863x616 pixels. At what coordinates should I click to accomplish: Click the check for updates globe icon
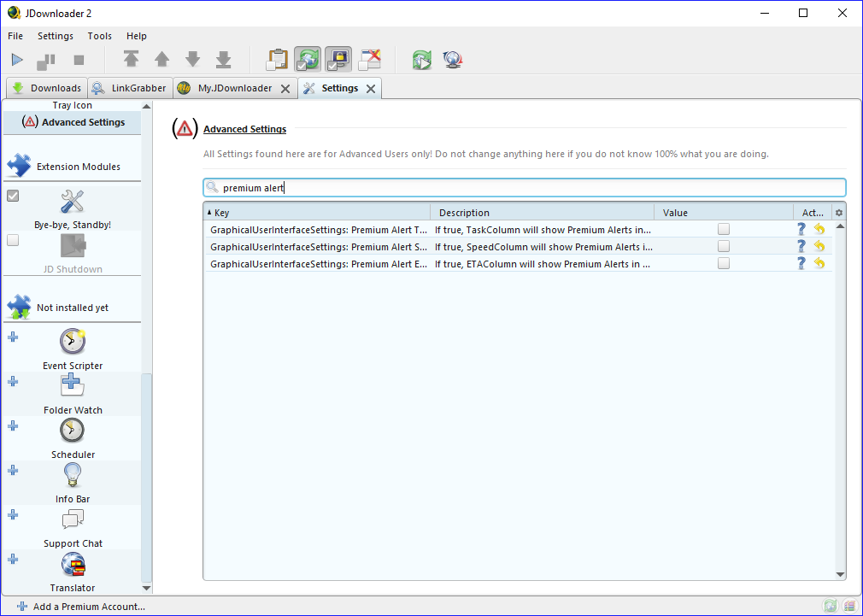[452, 60]
